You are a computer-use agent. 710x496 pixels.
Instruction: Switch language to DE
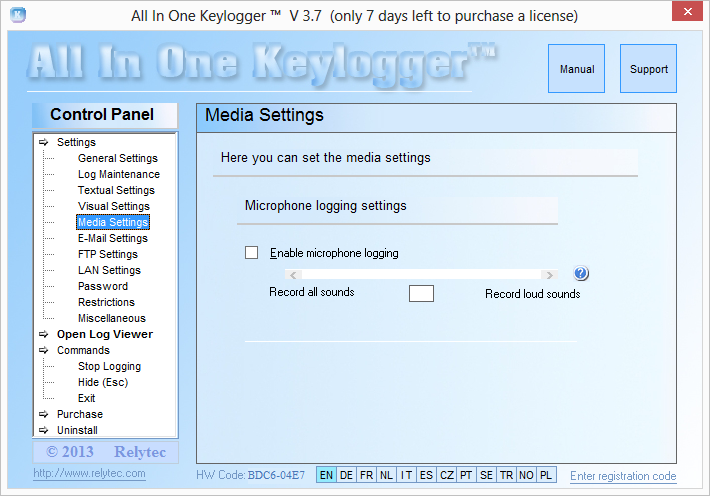coord(346,476)
